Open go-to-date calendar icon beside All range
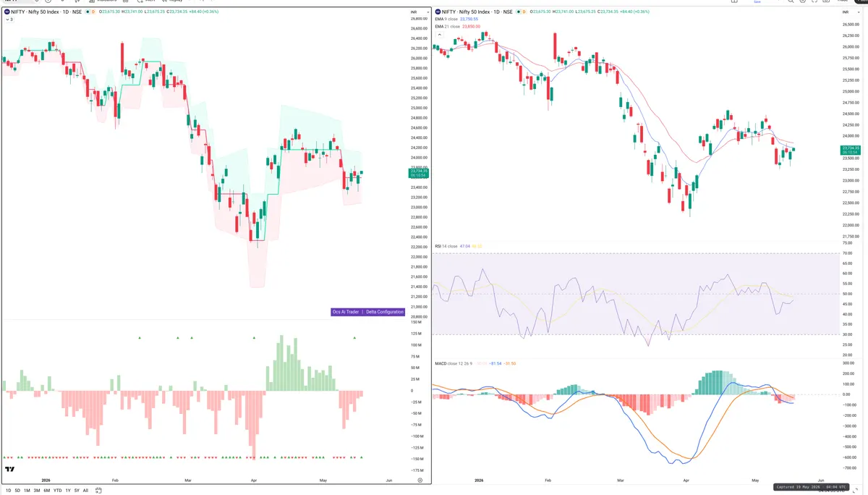 [x=98, y=491]
